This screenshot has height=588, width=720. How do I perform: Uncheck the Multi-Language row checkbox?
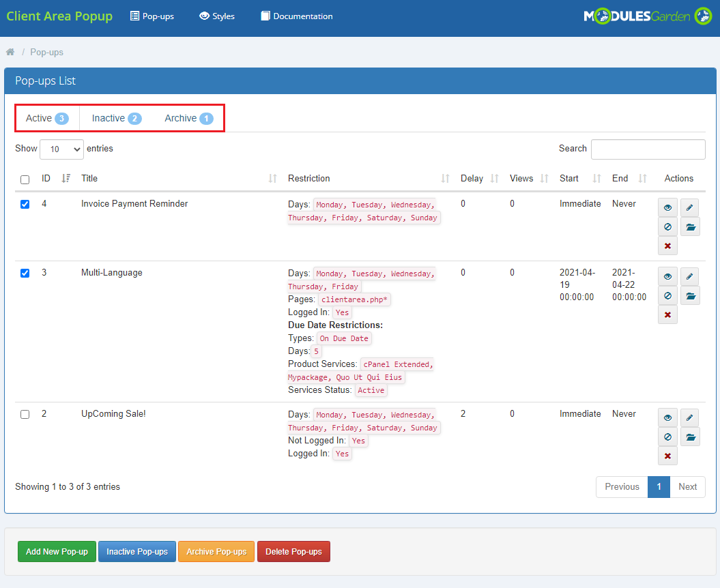[25, 273]
